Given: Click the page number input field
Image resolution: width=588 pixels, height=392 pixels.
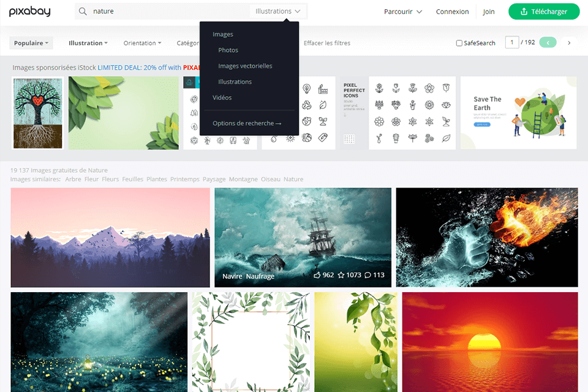Looking at the screenshot, I should [511, 42].
